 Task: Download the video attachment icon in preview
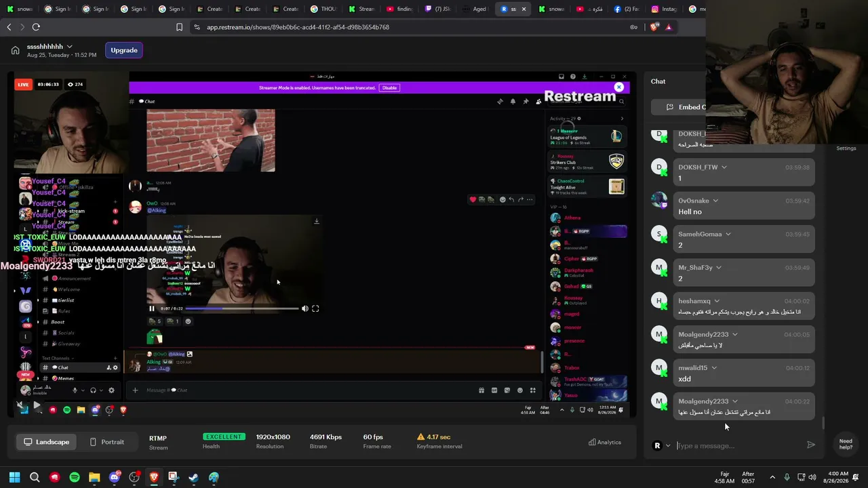316,221
